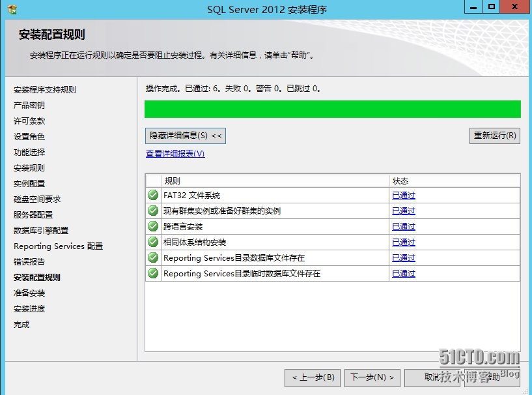Open 已通过 link for Reporting Services目录临时数据库文件存在

[404, 273]
